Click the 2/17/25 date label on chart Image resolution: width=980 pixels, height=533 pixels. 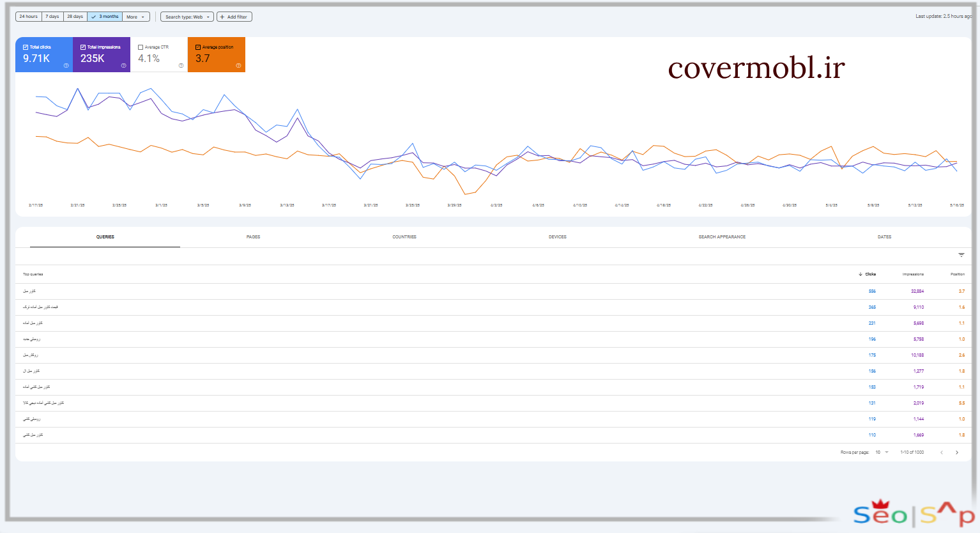pos(36,205)
